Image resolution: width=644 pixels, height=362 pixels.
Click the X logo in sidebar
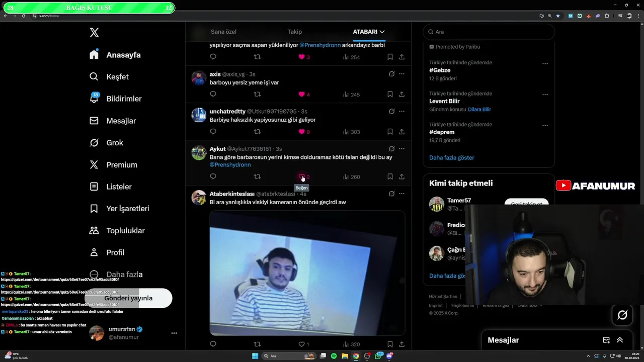click(x=94, y=33)
